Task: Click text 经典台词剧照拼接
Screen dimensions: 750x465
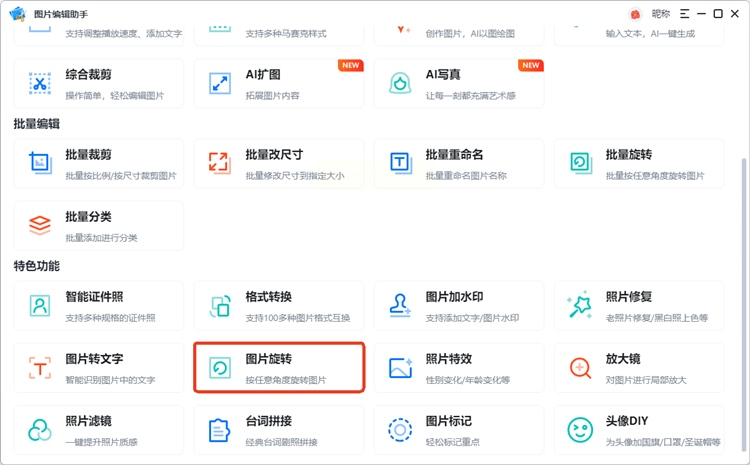Action: point(282,443)
